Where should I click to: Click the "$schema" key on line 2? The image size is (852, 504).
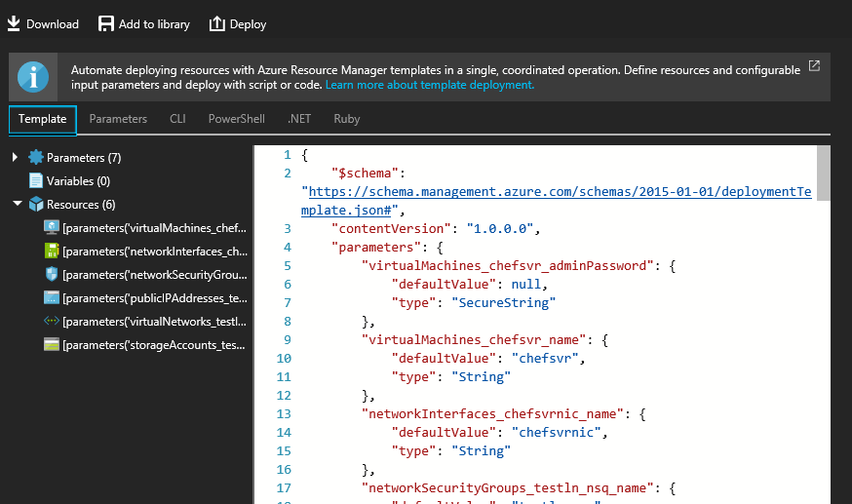[366, 174]
